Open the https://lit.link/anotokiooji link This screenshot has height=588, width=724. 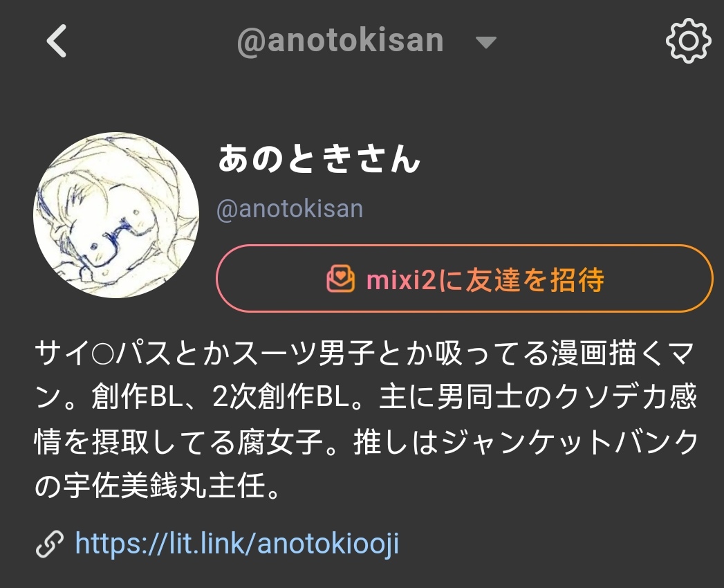click(x=237, y=543)
